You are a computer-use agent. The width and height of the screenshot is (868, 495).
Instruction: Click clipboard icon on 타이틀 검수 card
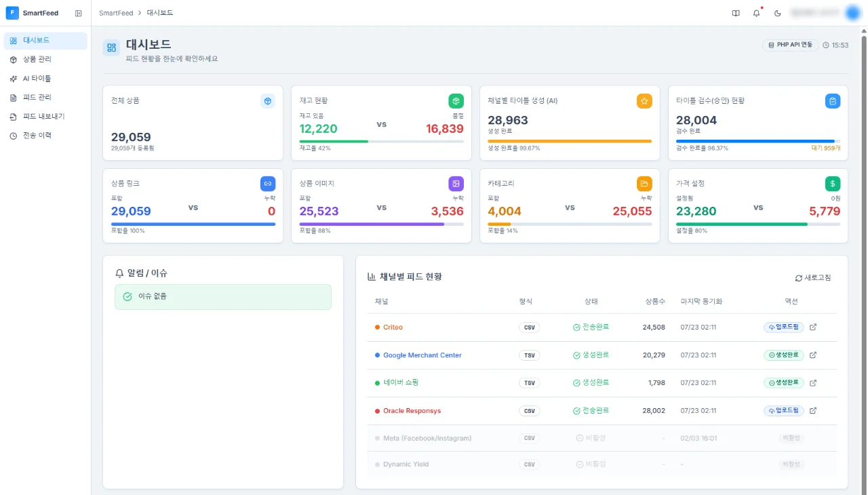tap(833, 101)
